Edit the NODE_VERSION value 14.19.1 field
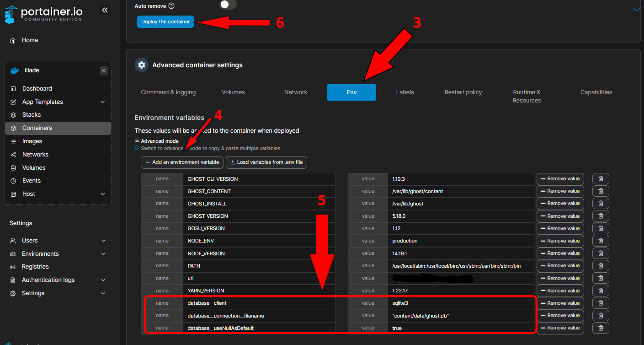 461,253
